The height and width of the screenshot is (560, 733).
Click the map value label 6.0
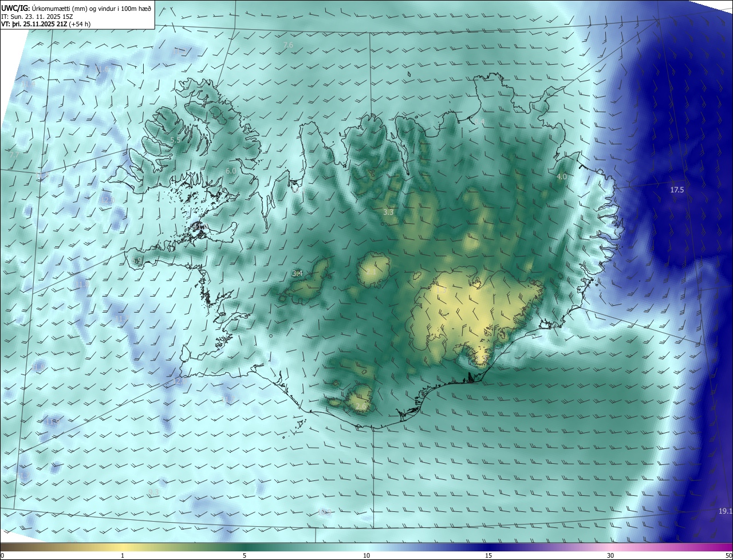231,171
